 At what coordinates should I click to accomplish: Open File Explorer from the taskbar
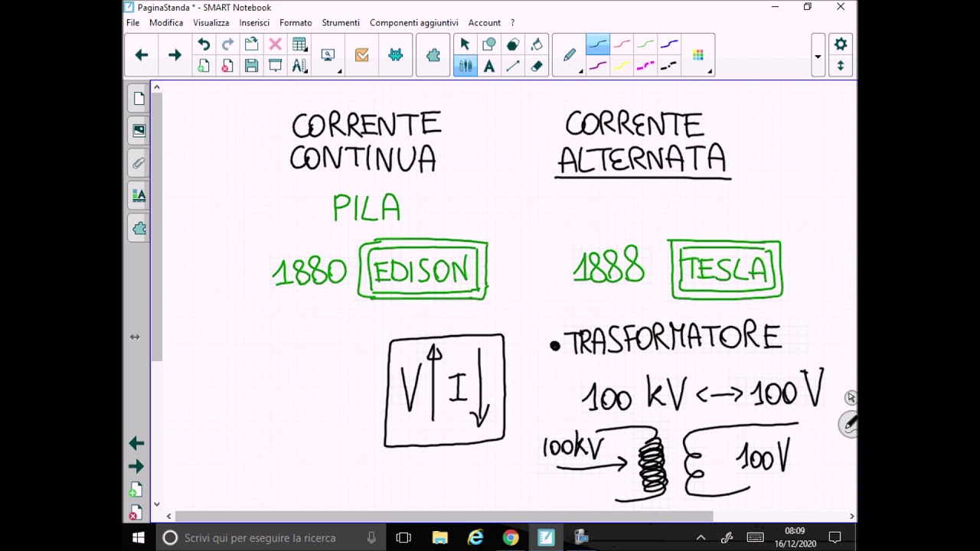pyautogui.click(x=439, y=538)
